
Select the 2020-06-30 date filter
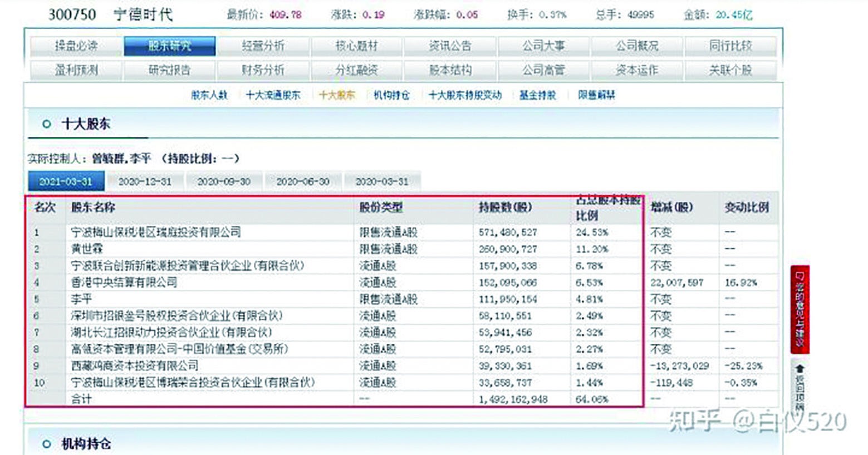pyautogui.click(x=304, y=180)
